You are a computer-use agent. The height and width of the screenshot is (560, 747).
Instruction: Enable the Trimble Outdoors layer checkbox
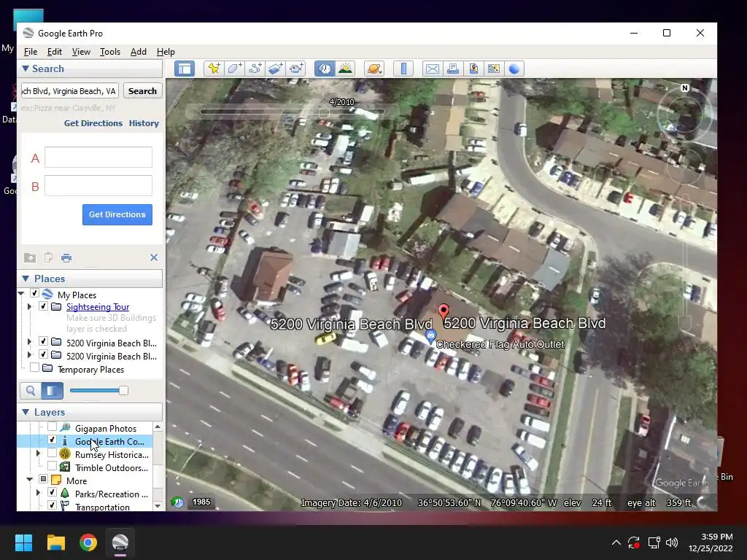click(x=52, y=466)
